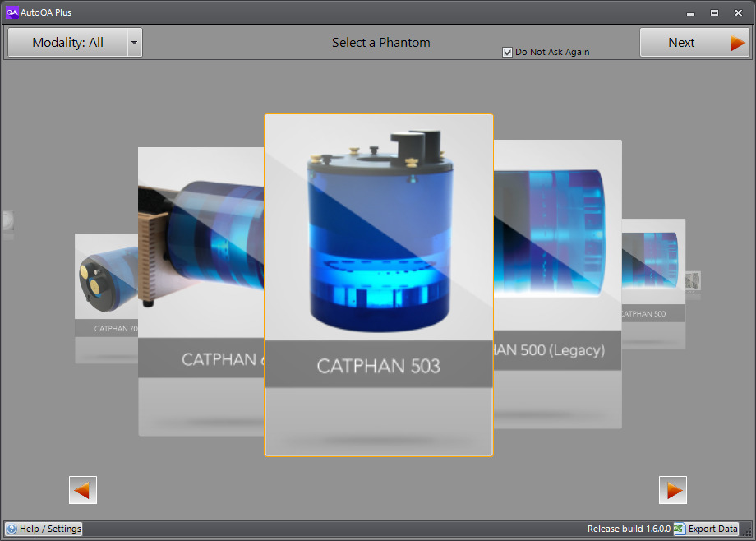Expand the Modality dropdown arrow
756x541 pixels.
(135, 43)
